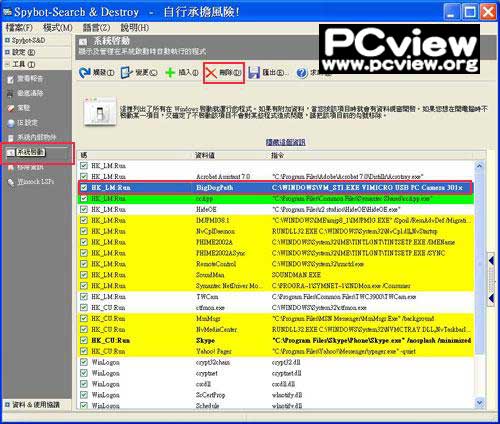Uncheck the HideOE startup entry checkbox
Screen dimensions: 500x424
(x=84, y=209)
